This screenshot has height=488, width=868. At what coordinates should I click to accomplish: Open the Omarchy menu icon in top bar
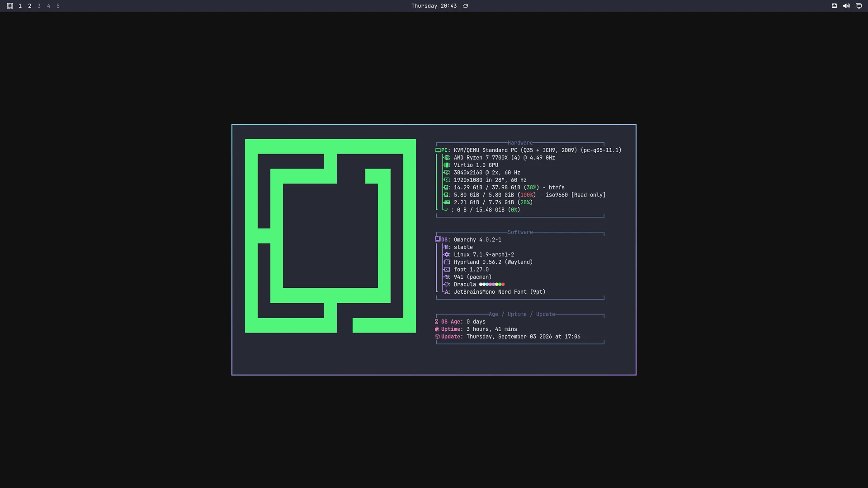point(10,6)
